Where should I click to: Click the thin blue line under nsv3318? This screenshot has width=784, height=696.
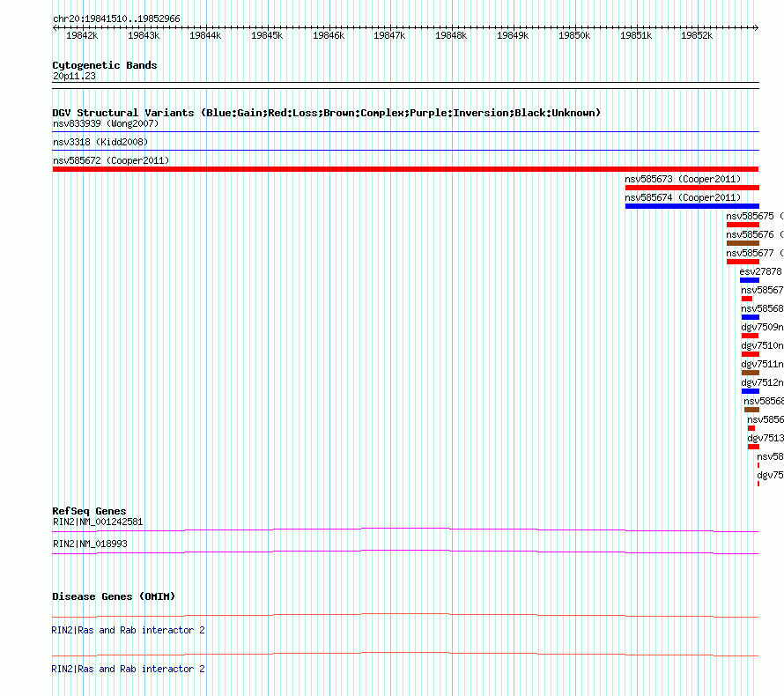click(405, 150)
